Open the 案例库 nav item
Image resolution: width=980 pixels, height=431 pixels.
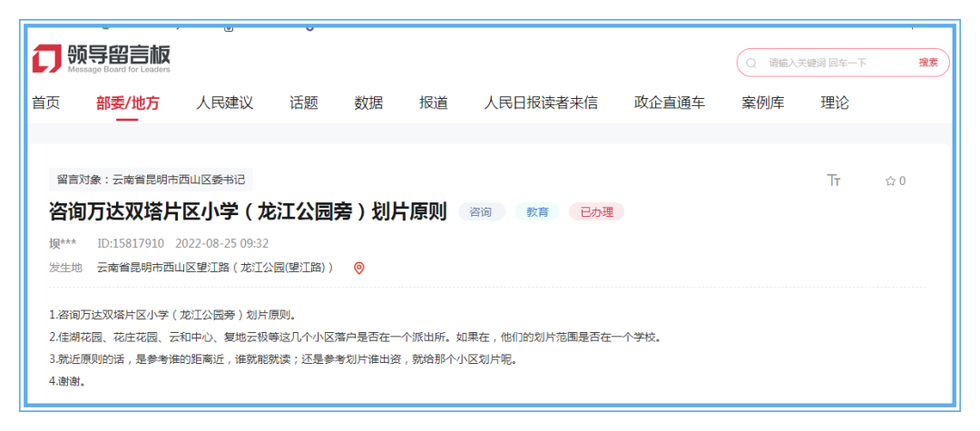point(763,103)
